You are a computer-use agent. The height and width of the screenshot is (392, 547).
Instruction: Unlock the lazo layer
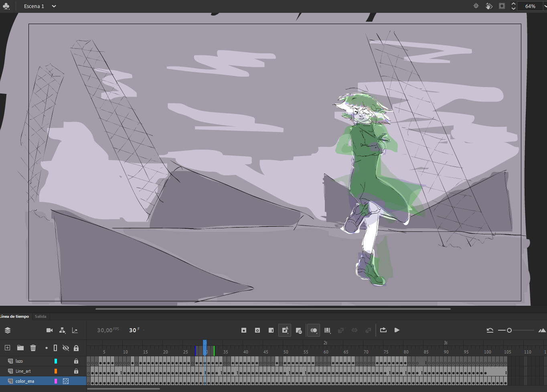pos(76,361)
